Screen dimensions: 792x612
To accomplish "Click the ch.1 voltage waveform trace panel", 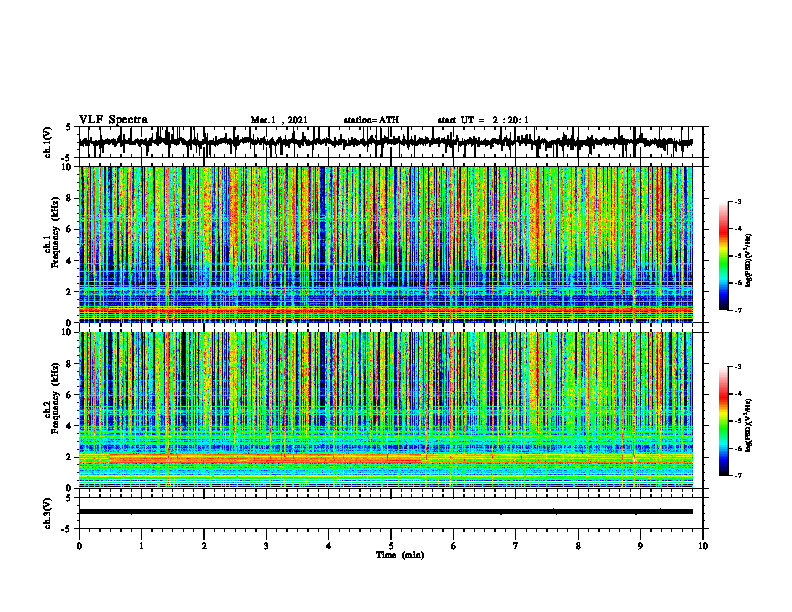I will point(391,142).
